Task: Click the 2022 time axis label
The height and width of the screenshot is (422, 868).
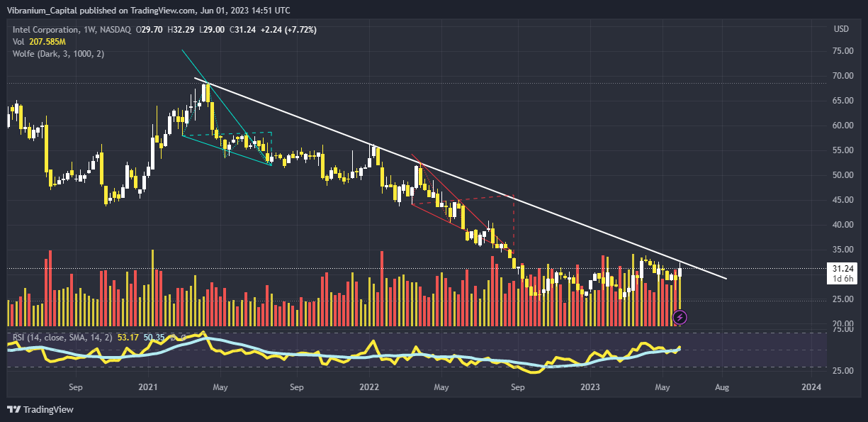Action: click(x=369, y=387)
